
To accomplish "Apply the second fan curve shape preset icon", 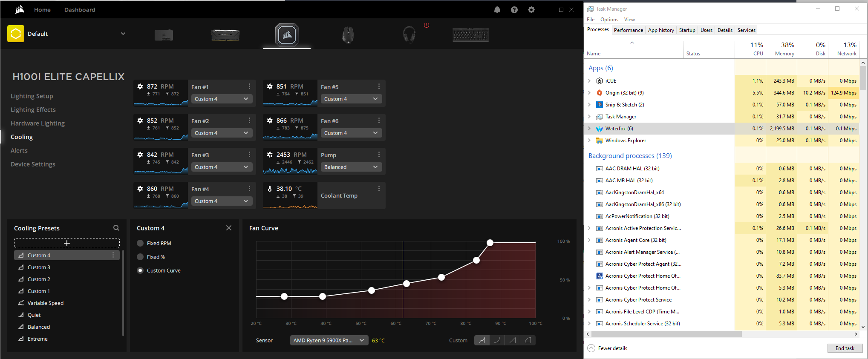I will (x=497, y=340).
